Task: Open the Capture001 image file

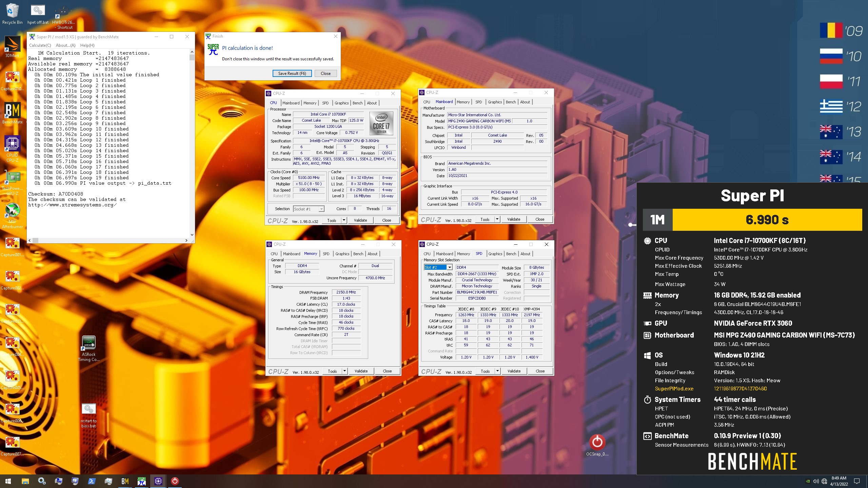Action: click(12, 247)
